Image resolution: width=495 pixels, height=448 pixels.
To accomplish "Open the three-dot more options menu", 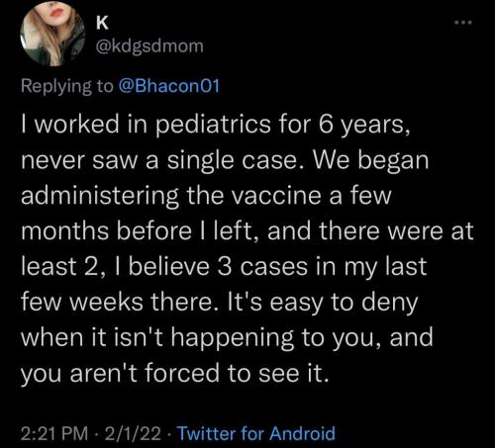I will tap(463, 23).
